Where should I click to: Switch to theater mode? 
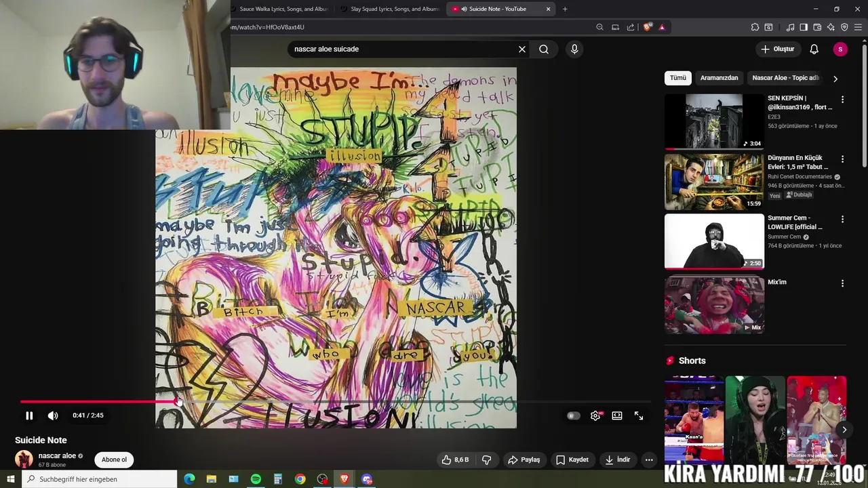(617, 415)
